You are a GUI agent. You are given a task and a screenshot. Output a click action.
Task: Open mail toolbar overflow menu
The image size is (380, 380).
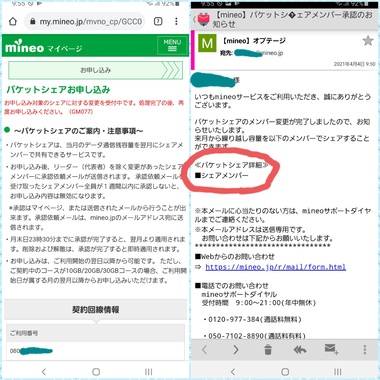[365, 350]
